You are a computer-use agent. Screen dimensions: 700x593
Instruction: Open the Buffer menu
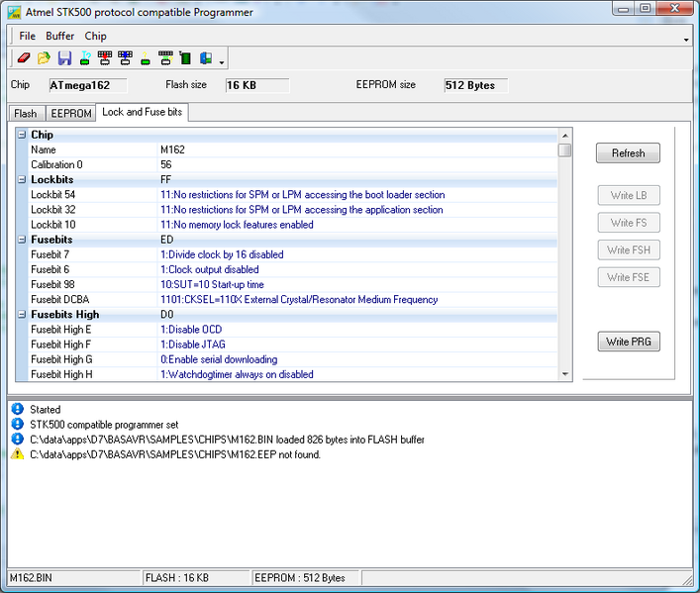tap(59, 36)
